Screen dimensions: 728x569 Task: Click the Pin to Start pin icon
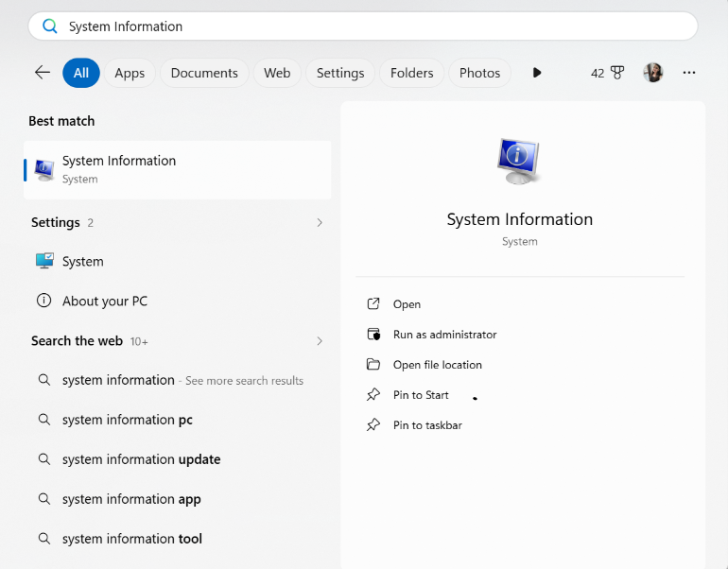pyautogui.click(x=373, y=394)
